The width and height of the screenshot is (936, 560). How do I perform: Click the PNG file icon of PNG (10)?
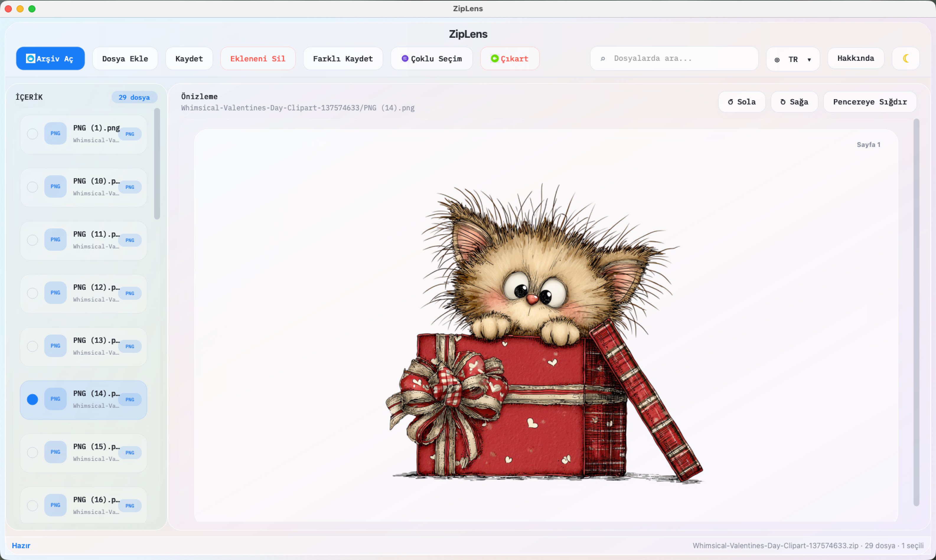coord(56,186)
